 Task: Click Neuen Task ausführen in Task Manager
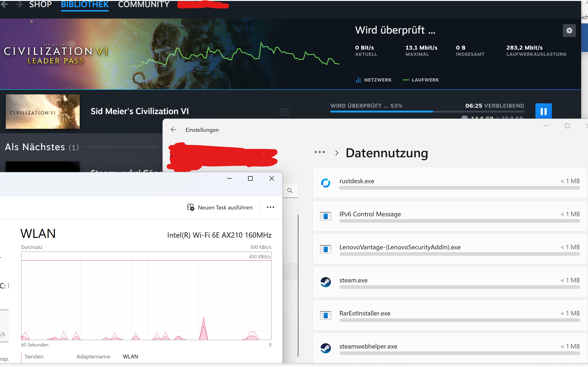tap(220, 207)
